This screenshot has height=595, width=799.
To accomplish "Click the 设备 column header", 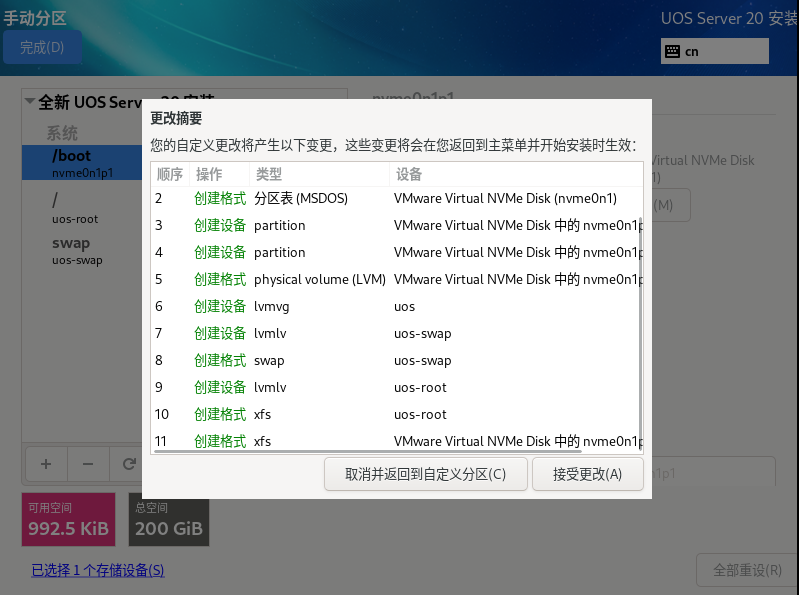I will (x=516, y=174).
